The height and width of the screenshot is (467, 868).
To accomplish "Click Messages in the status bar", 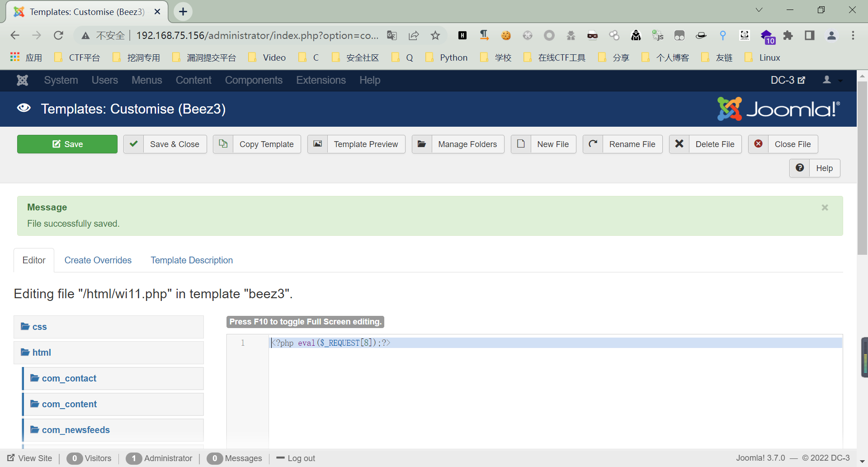I will point(235,458).
